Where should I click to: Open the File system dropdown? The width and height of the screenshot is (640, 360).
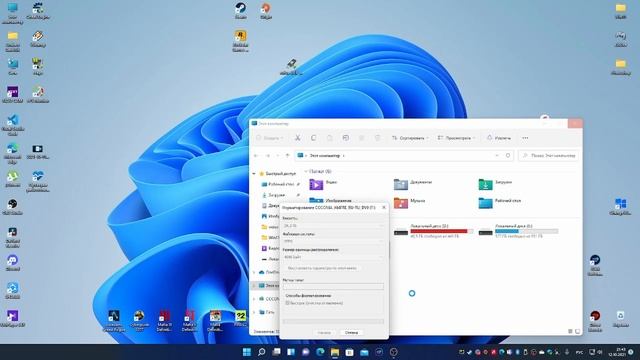pos(333,241)
